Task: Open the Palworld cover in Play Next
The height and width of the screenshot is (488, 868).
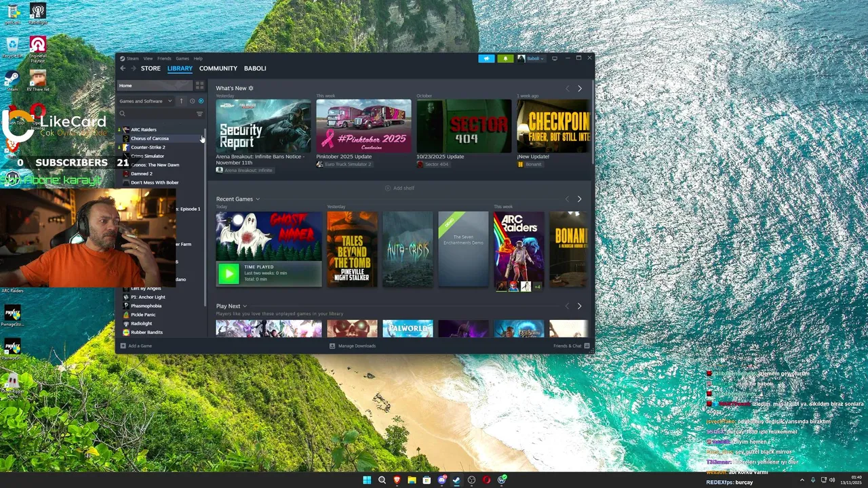Action: [x=408, y=329]
